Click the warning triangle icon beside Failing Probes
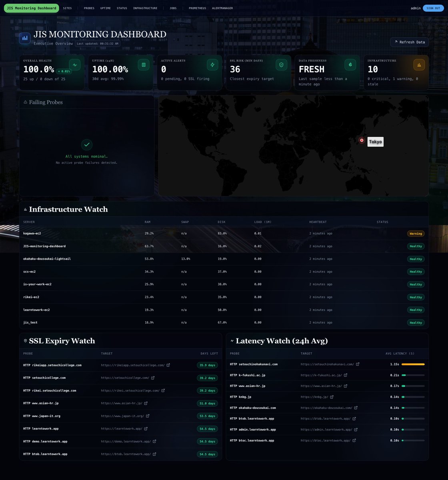 tap(26, 102)
